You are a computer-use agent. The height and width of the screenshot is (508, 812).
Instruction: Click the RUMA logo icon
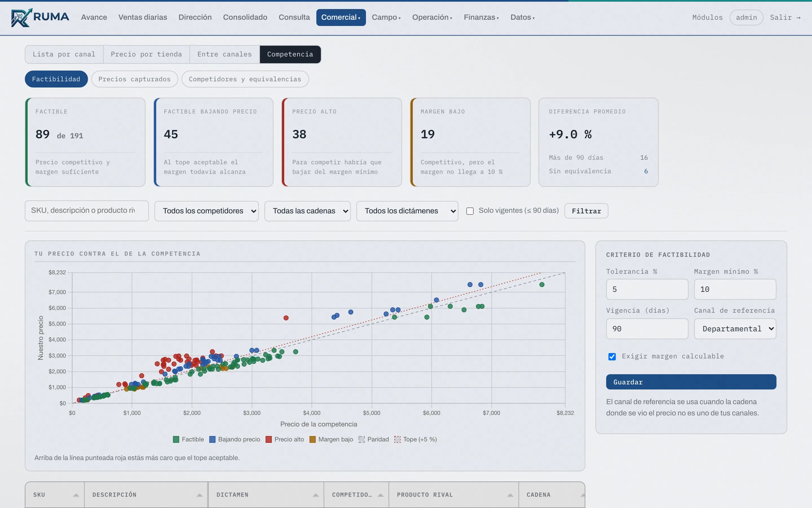coord(22,17)
